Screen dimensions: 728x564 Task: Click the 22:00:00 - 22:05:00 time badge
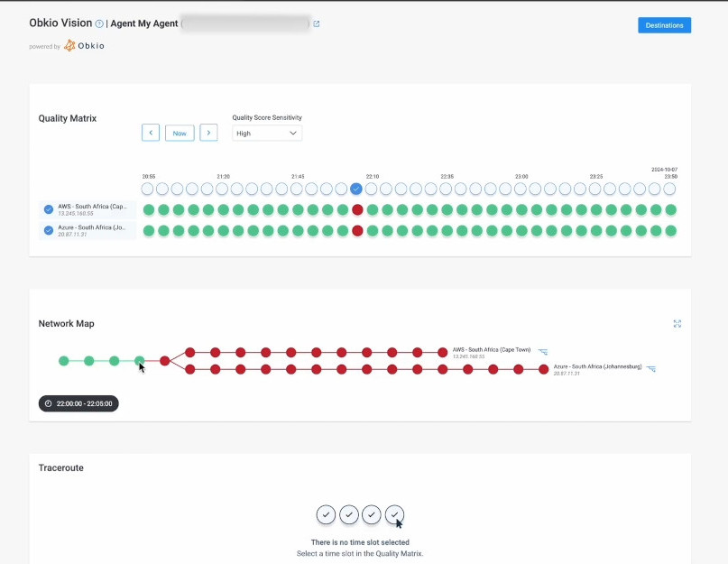tap(79, 403)
